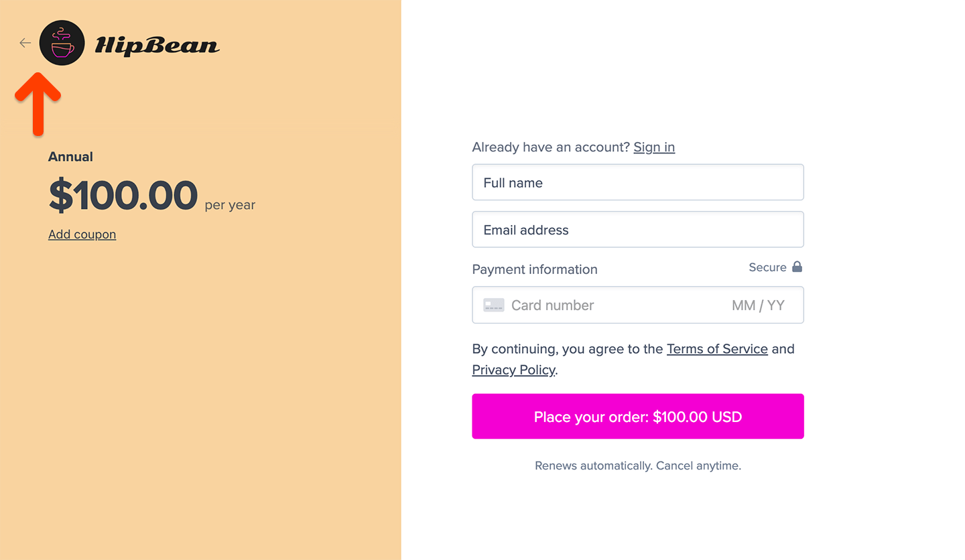The width and height of the screenshot is (965, 560).
Task: Click the orange upward arrow annotation
Action: coord(38,102)
